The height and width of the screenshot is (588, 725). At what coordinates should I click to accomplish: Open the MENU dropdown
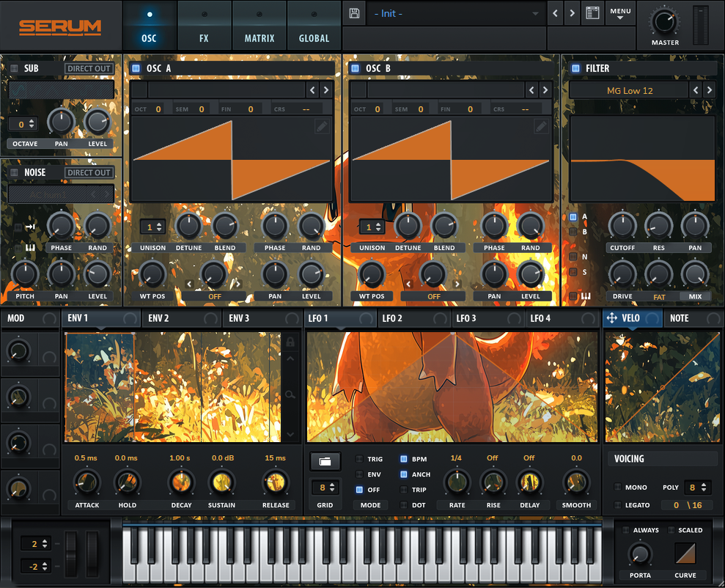[620, 13]
